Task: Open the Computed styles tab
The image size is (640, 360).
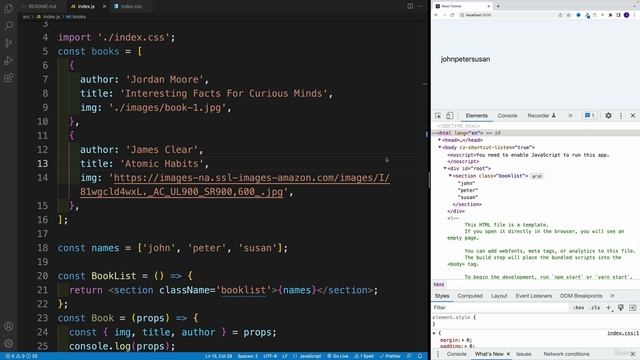Action: click(x=470, y=296)
